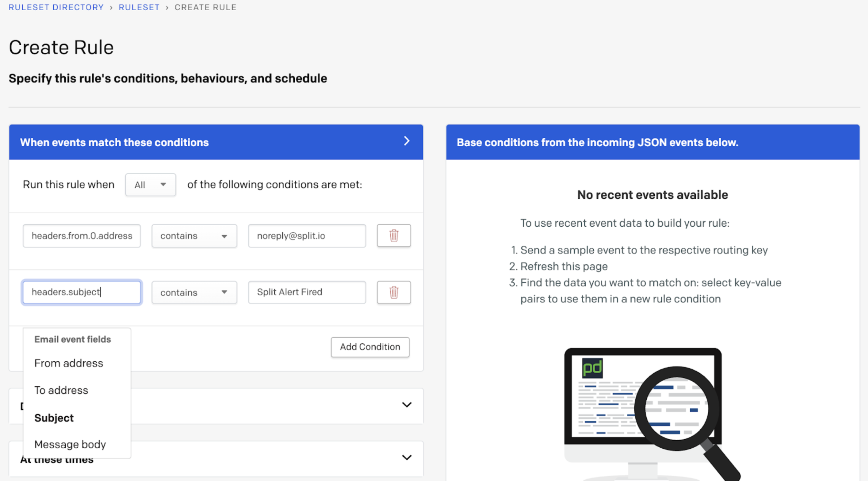Collapse the 'When events match these conditions' chevron
This screenshot has height=481, width=868.
tap(407, 141)
